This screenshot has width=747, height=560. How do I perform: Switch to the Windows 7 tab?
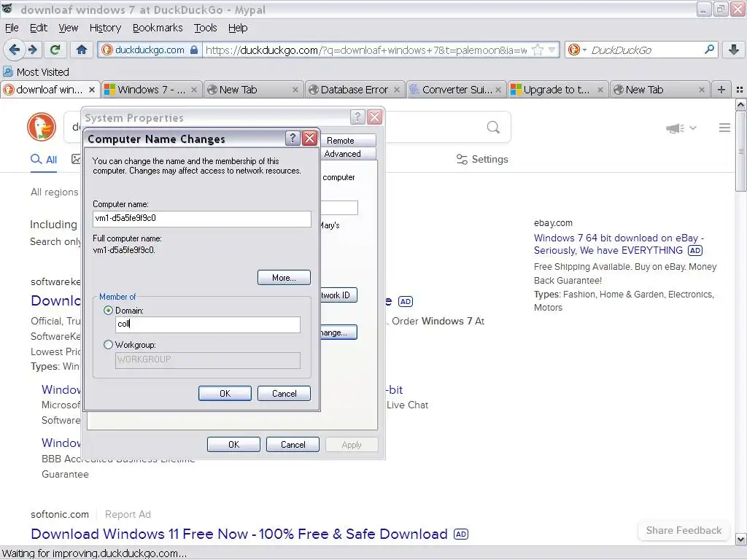[150, 90]
